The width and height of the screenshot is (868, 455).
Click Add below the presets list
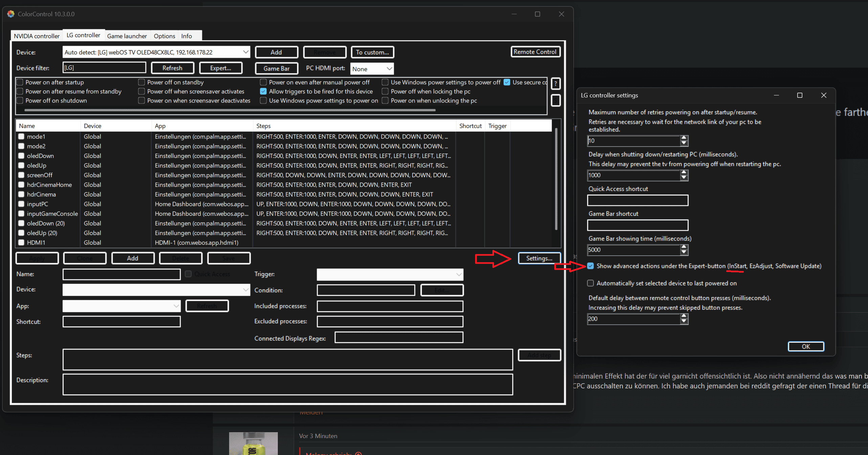click(x=133, y=258)
